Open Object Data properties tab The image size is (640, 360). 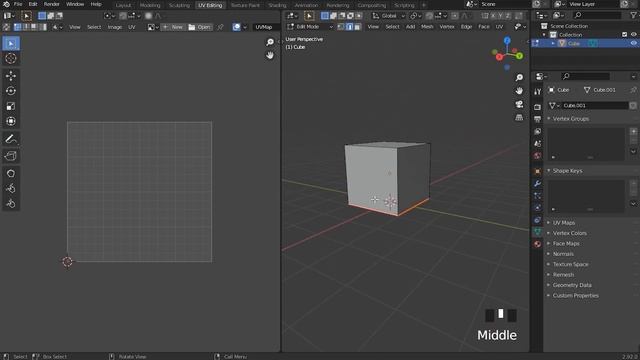point(537,232)
